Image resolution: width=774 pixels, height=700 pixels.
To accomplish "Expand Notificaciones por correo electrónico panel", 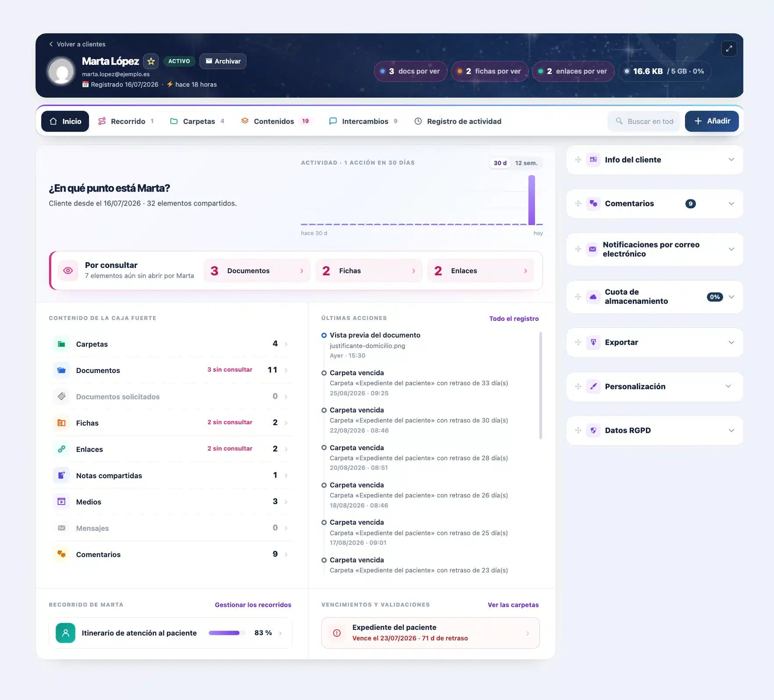I will point(731,249).
